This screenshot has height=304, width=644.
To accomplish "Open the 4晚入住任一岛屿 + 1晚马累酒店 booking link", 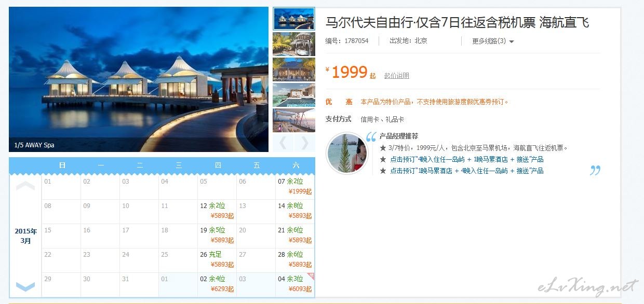I will click(x=467, y=159).
